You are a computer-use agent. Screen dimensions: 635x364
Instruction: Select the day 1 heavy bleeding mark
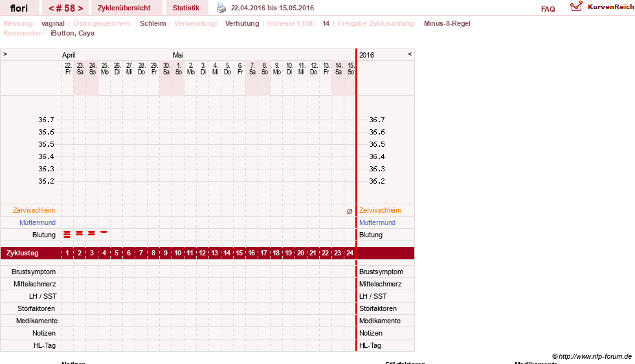click(x=67, y=234)
